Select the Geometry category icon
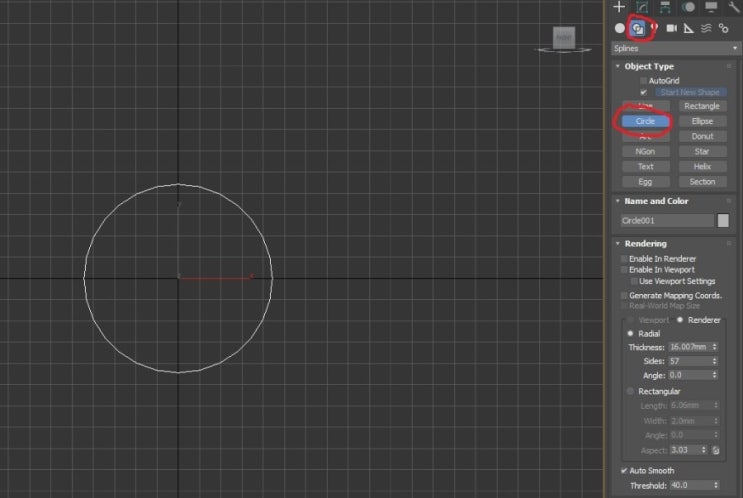 pos(620,28)
